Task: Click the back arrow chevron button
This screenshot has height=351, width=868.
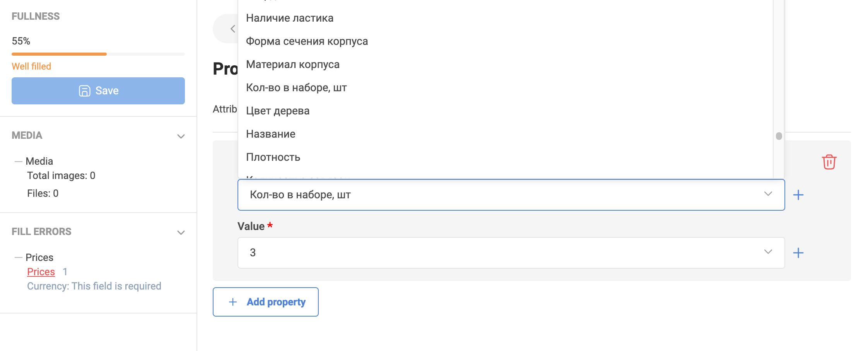Action: click(x=233, y=29)
